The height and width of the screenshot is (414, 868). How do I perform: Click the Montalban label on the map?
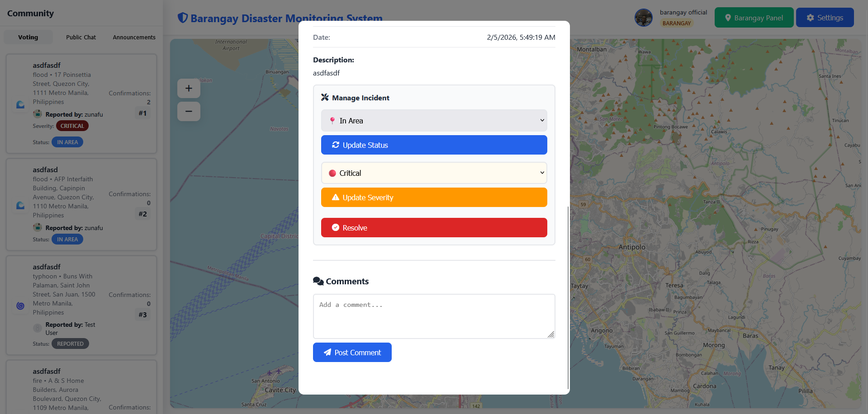(592, 49)
